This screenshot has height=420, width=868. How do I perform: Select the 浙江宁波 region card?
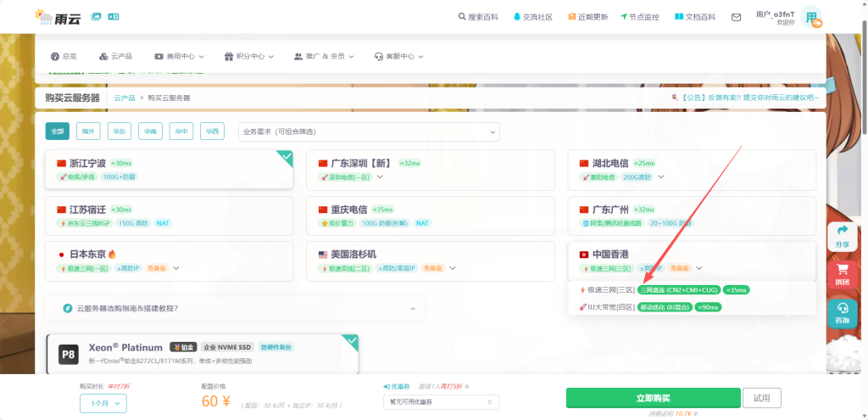click(x=169, y=169)
